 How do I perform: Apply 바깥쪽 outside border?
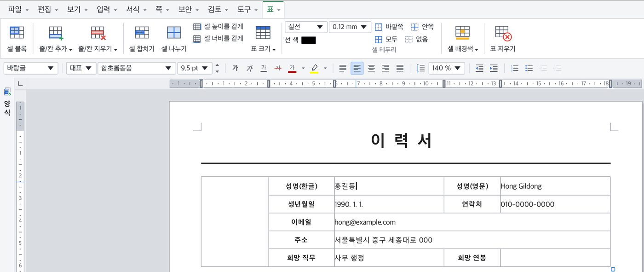[x=389, y=27]
